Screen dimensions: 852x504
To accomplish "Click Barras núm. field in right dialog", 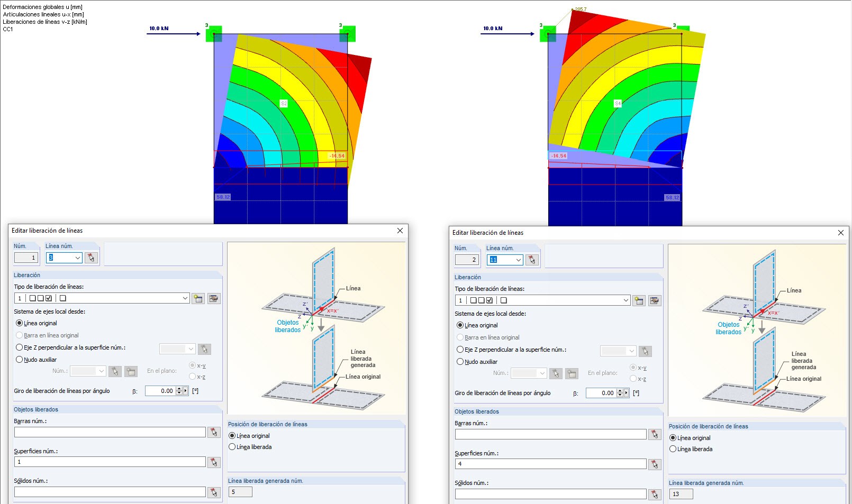I will tap(551, 434).
